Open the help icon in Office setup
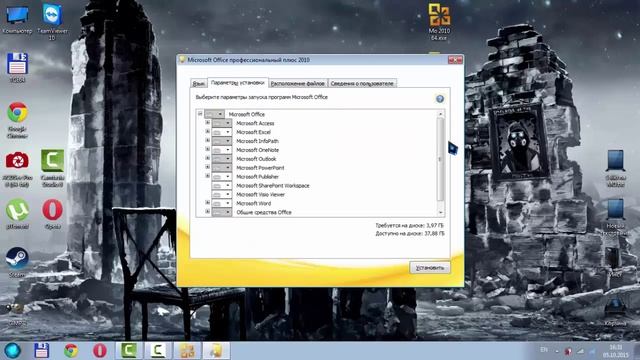The image size is (640, 360). 440,99
